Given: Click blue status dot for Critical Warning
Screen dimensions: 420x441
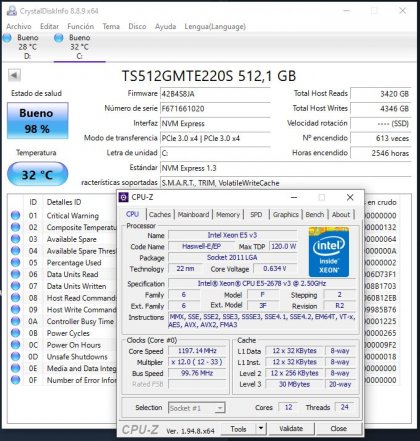Looking at the screenshot, I should click(15, 215).
